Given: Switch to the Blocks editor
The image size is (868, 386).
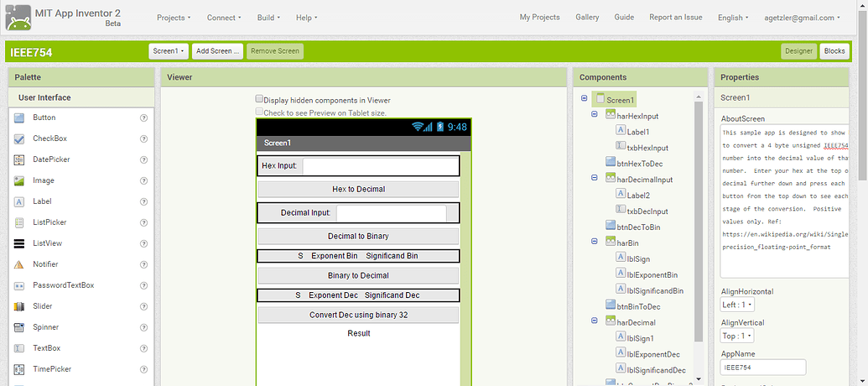Looking at the screenshot, I should click(834, 51).
